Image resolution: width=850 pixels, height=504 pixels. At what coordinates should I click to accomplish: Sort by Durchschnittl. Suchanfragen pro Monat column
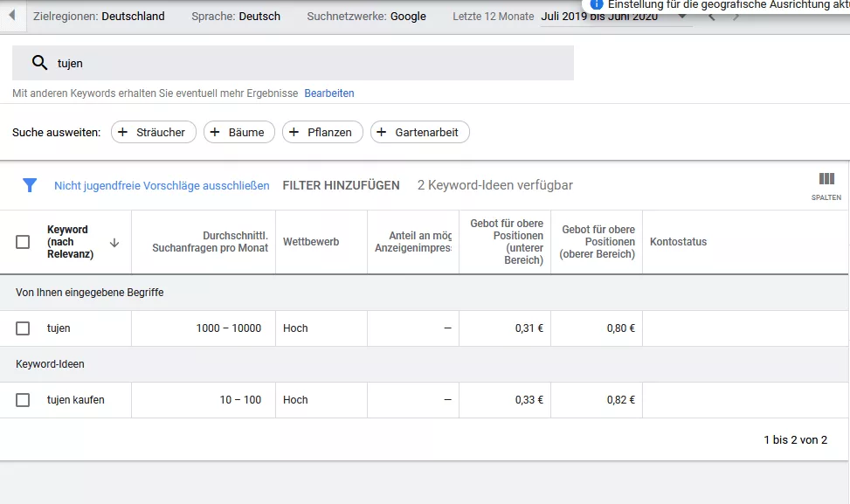pos(210,242)
